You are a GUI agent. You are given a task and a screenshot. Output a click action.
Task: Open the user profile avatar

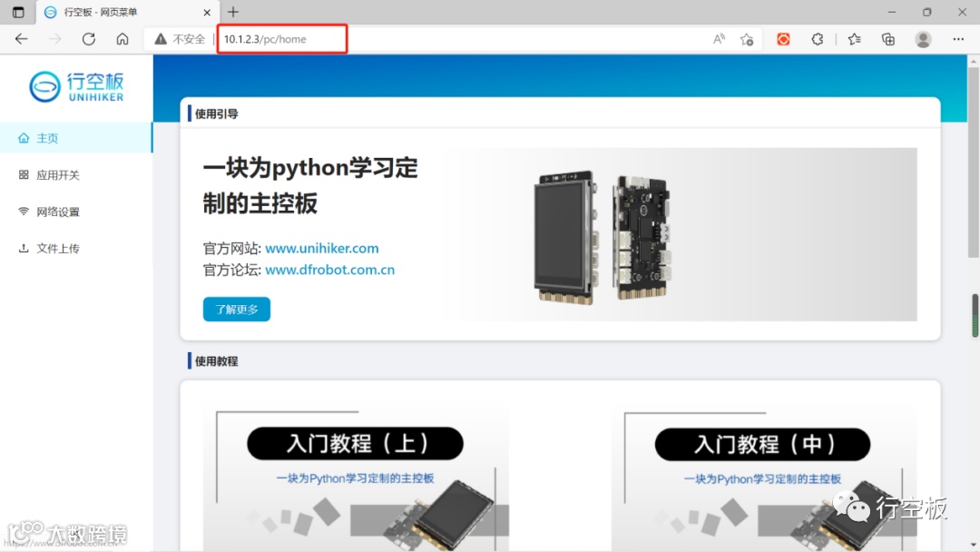[923, 39]
